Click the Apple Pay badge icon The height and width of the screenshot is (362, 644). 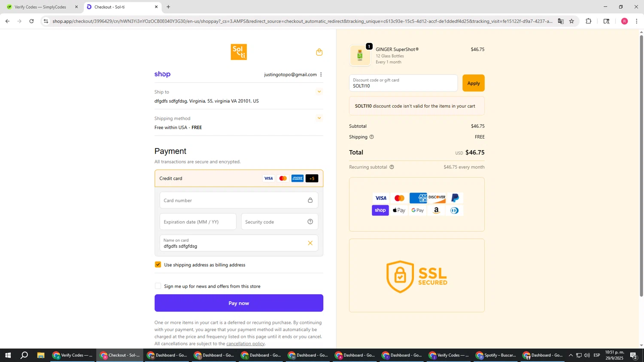399,210
